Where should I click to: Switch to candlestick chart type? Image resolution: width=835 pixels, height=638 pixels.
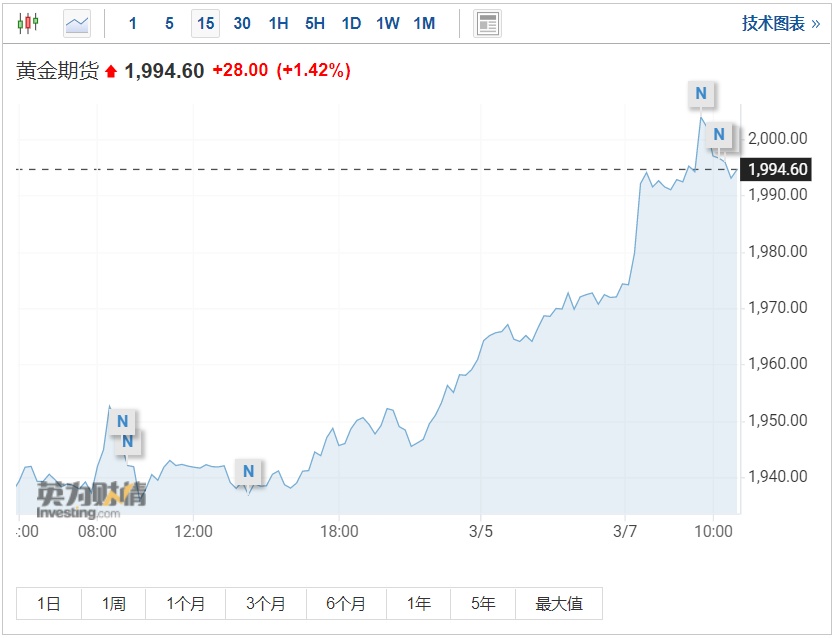coord(28,22)
